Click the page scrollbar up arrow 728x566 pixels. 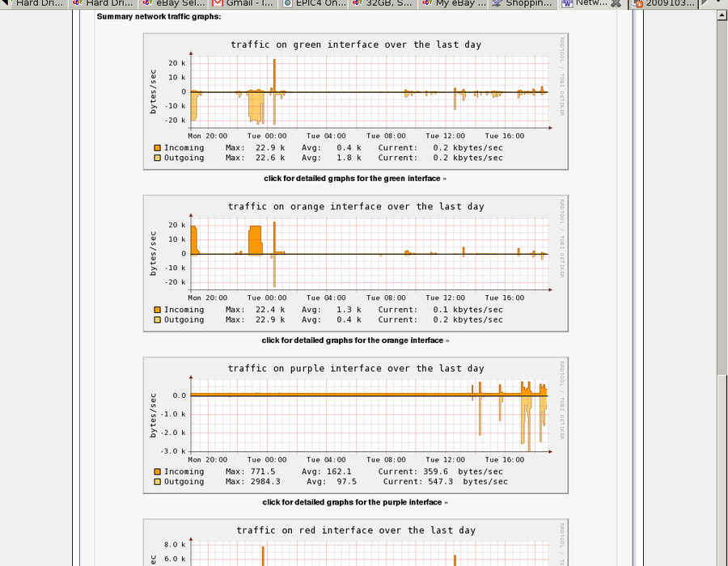click(x=722, y=15)
